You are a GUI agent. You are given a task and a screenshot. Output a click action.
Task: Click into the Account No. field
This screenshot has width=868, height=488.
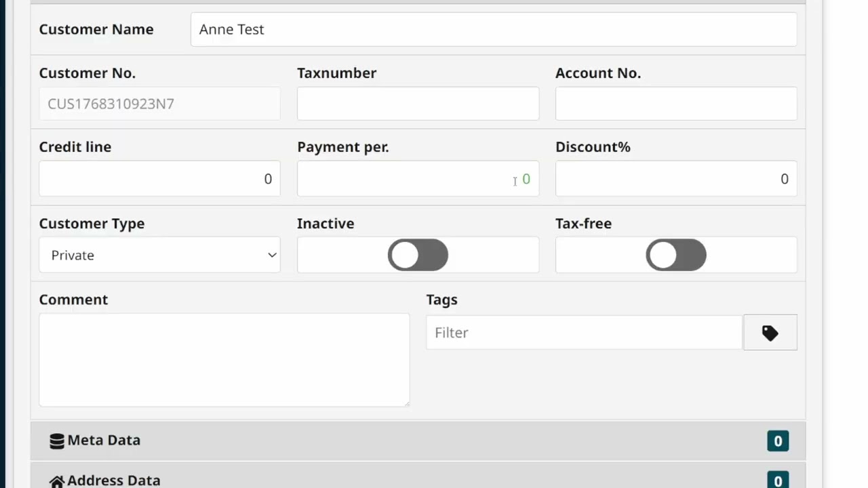pos(676,104)
